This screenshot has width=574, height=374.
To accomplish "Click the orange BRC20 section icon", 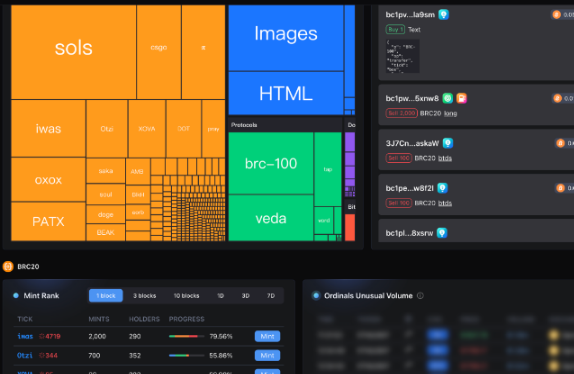I will (x=8, y=266).
